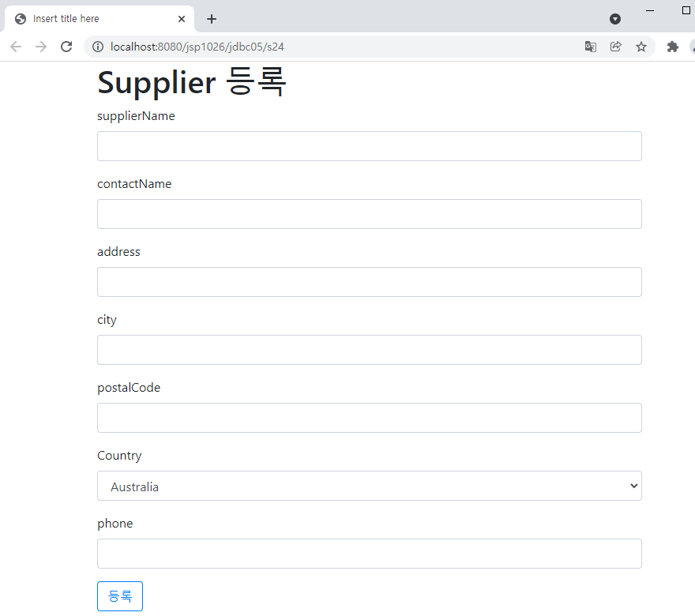The height and width of the screenshot is (616, 695).
Task: Focus the contactName input field
Action: [x=370, y=214]
